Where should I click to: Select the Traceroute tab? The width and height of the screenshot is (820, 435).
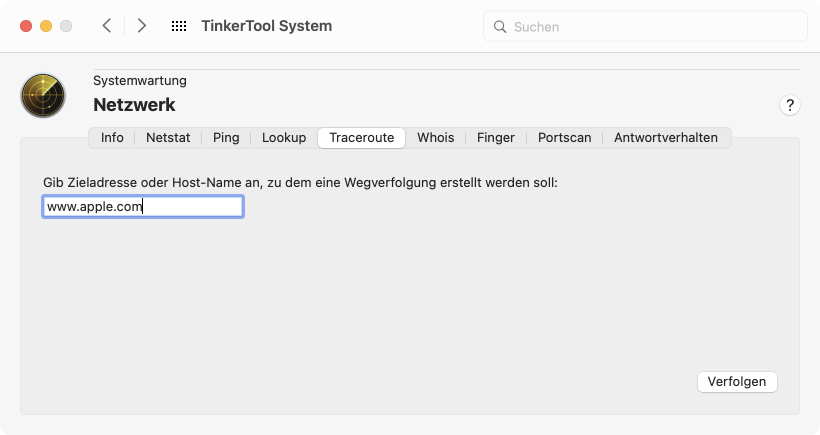click(361, 138)
